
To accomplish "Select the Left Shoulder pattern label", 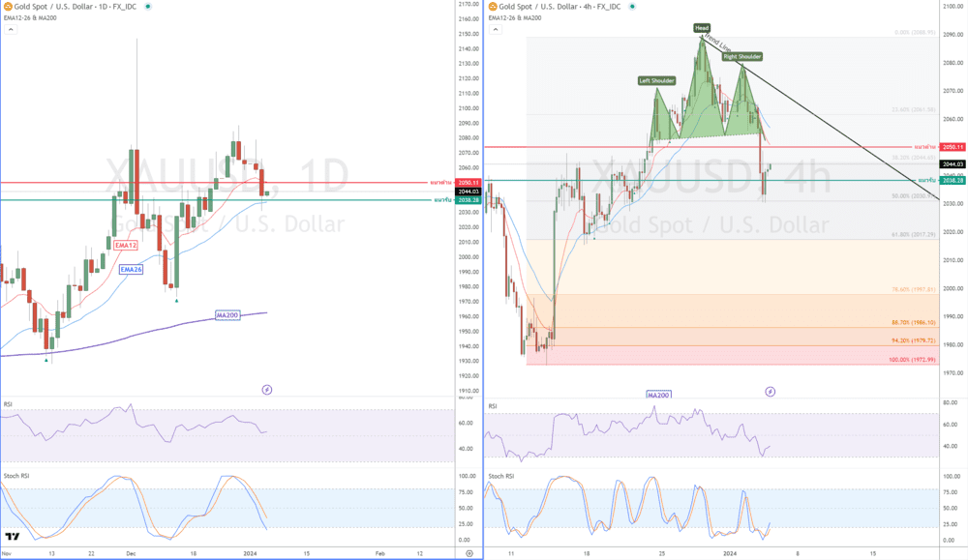I will [656, 80].
